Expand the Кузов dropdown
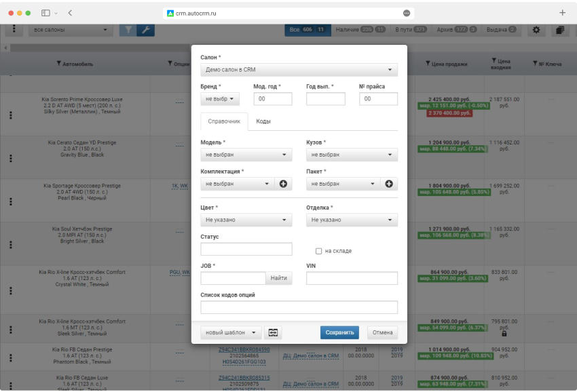Image resolution: width=577 pixels, height=392 pixels. pos(352,155)
